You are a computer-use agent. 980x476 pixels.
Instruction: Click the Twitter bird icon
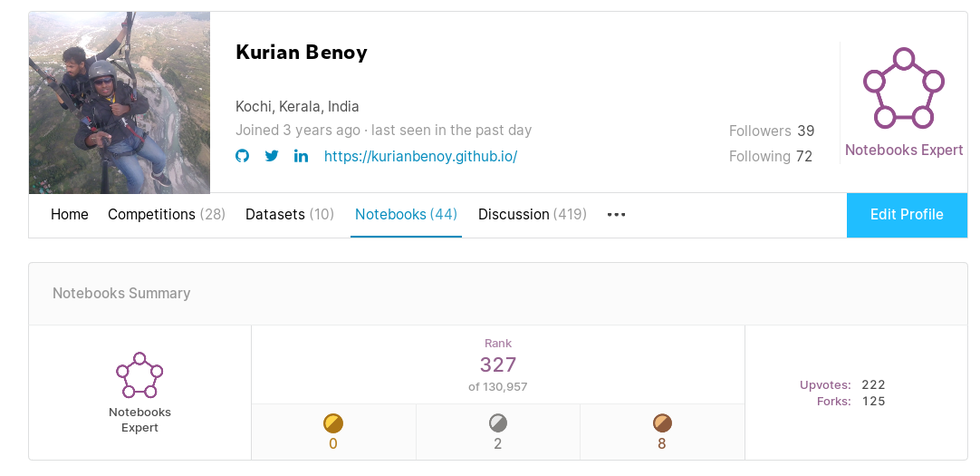(272, 156)
